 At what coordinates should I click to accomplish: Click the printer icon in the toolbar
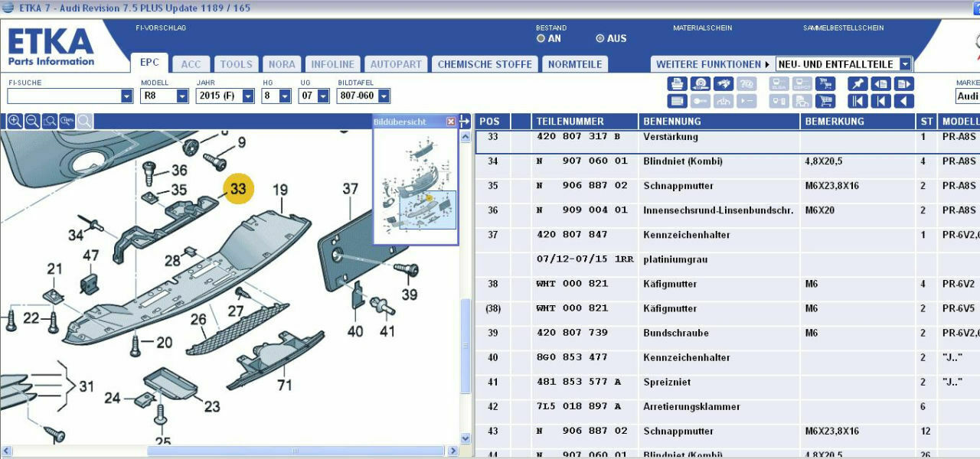[677, 83]
